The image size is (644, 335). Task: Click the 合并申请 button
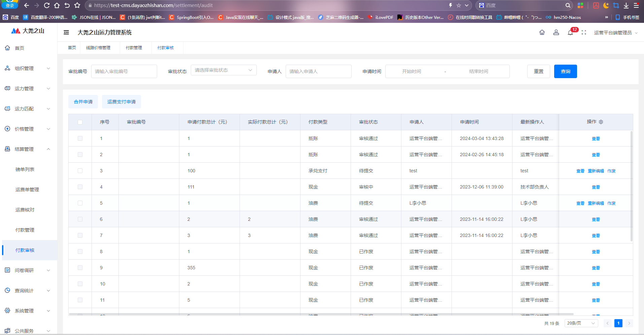pyautogui.click(x=83, y=102)
